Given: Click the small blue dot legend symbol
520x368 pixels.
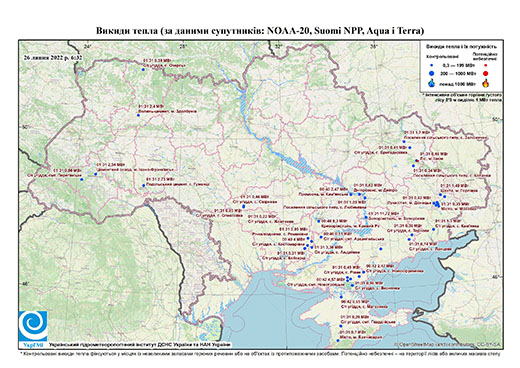Looking at the screenshot, I should tap(432, 66).
